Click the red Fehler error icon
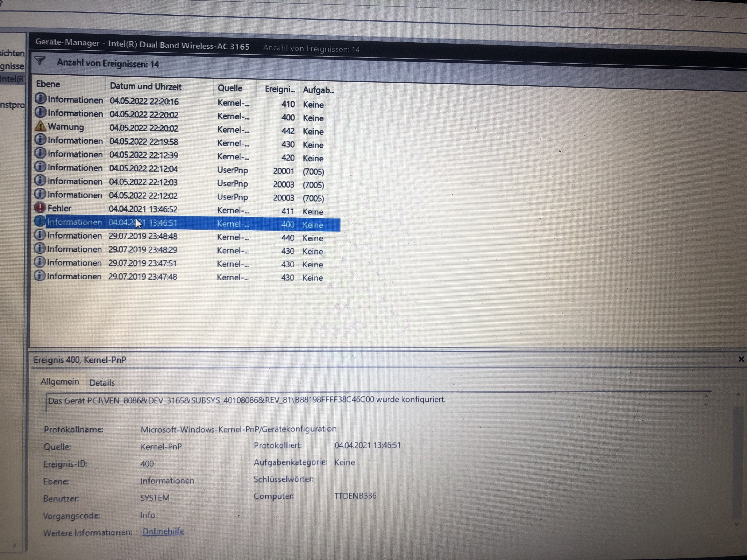Image resolution: width=747 pixels, height=560 pixels. coord(40,208)
